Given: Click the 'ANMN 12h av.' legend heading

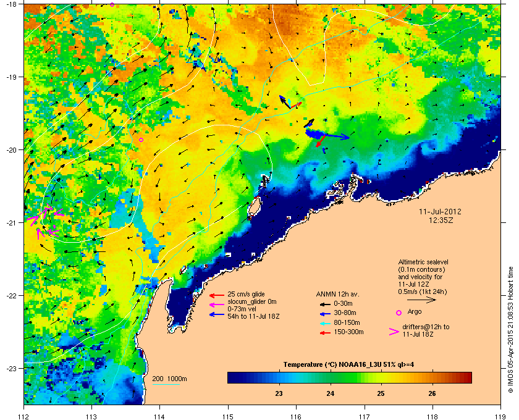Looking at the screenshot, I should [x=337, y=294].
